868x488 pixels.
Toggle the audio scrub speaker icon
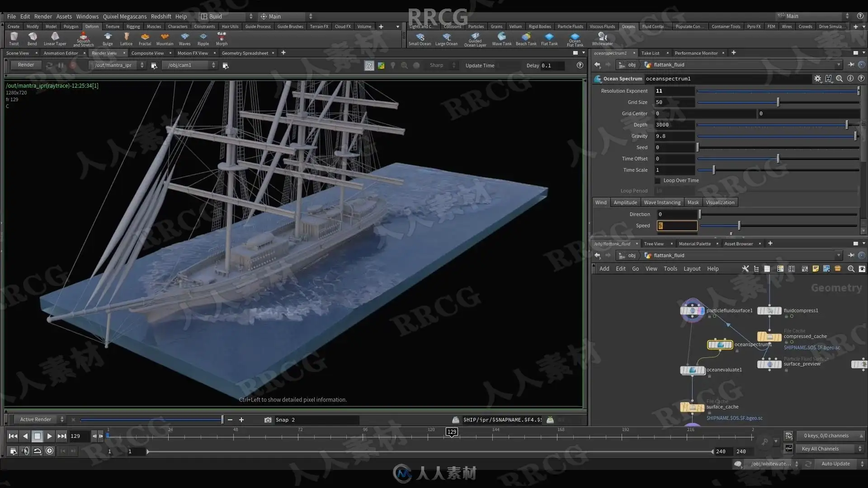[x=25, y=451]
